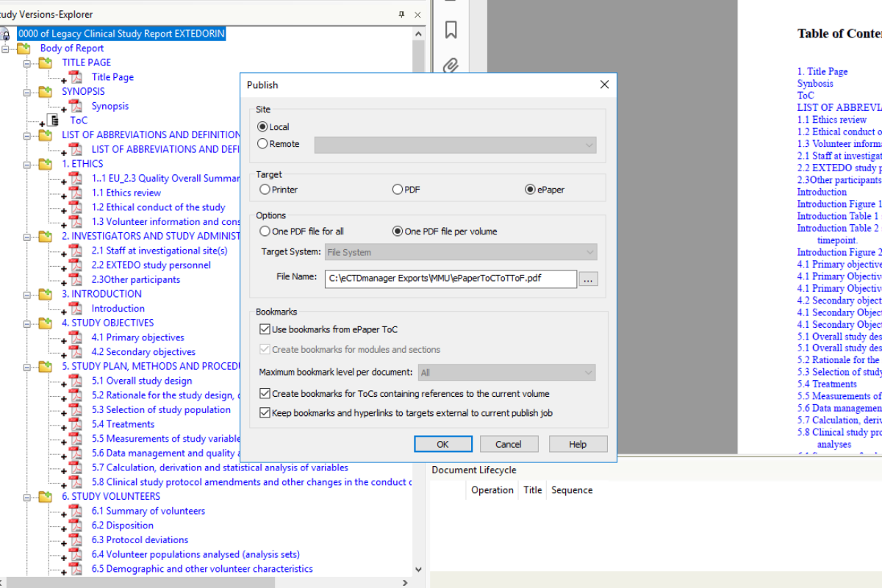This screenshot has height=588, width=882.
Task: Click the folder icon for 6. STUDY VOLUNTEERS
Action: click(x=43, y=496)
